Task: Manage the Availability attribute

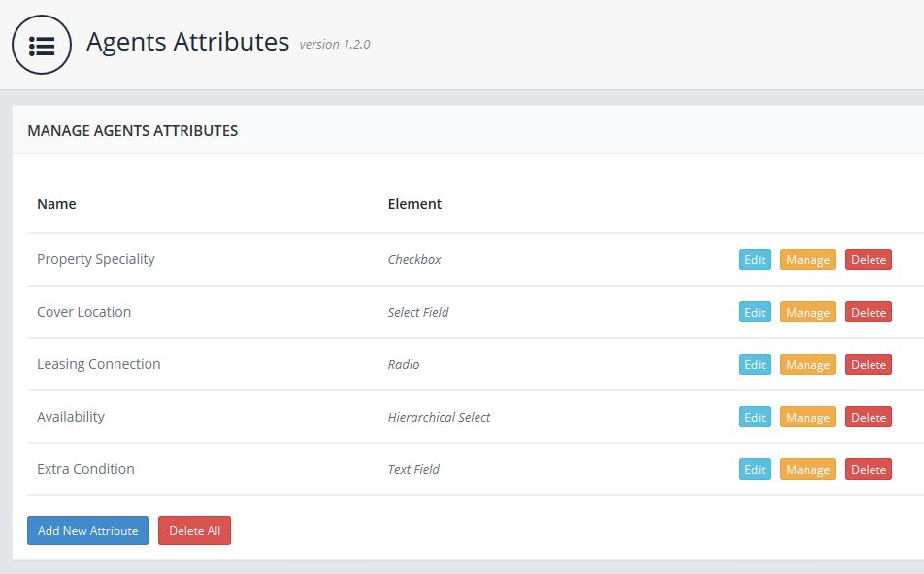Action: tap(808, 417)
